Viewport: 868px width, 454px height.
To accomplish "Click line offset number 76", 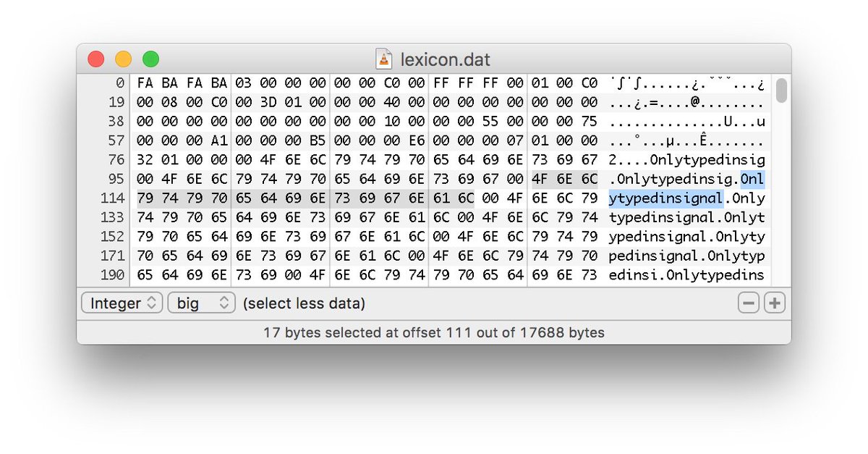I will pos(116,159).
